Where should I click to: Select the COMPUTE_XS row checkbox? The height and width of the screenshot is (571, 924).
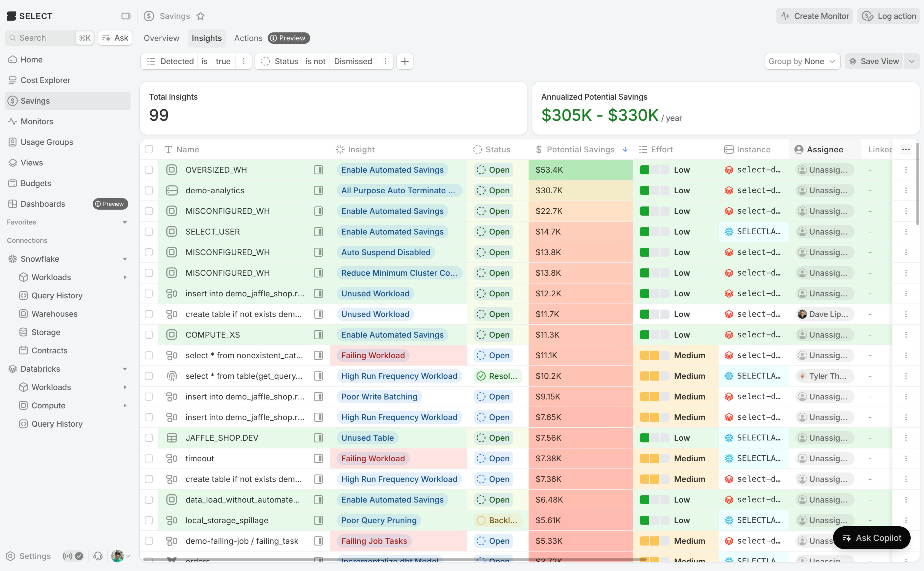click(149, 334)
